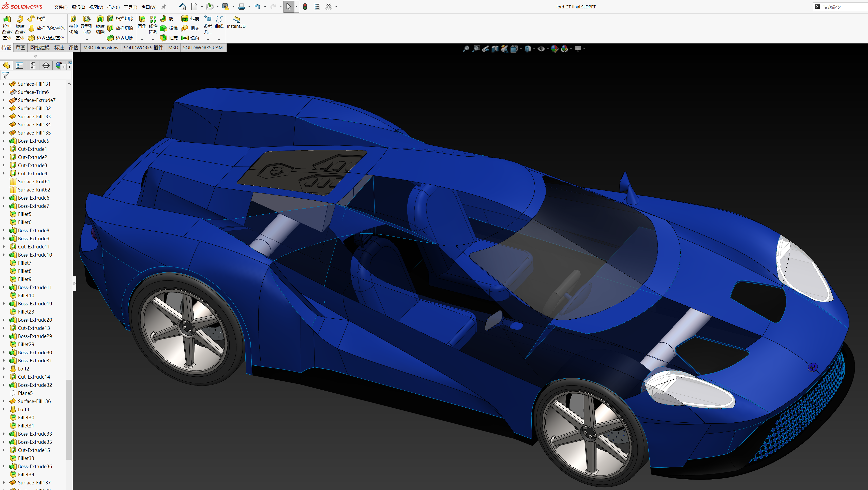This screenshot has height=490, width=868.
Task: Click the Zoom to Fit view icon
Action: [466, 49]
